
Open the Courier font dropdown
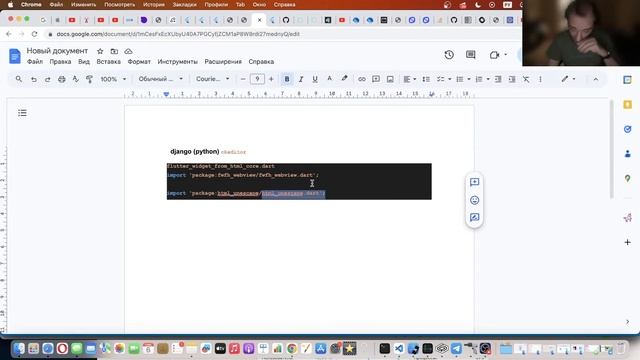pyautogui.click(x=213, y=79)
